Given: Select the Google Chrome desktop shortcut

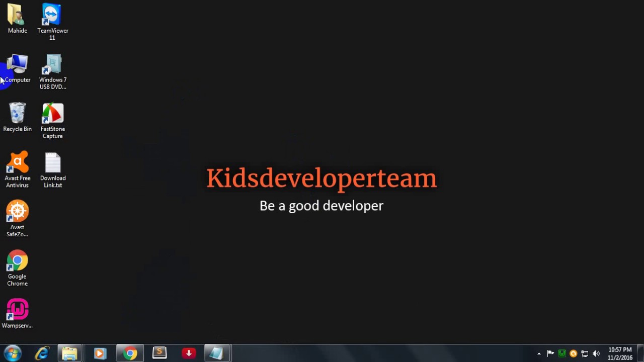Looking at the screenshot, I should tap(17, 268).
